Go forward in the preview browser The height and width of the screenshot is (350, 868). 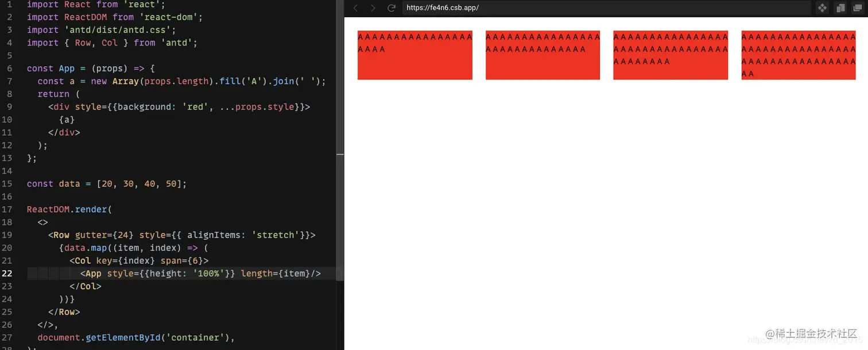pos(373,8)
